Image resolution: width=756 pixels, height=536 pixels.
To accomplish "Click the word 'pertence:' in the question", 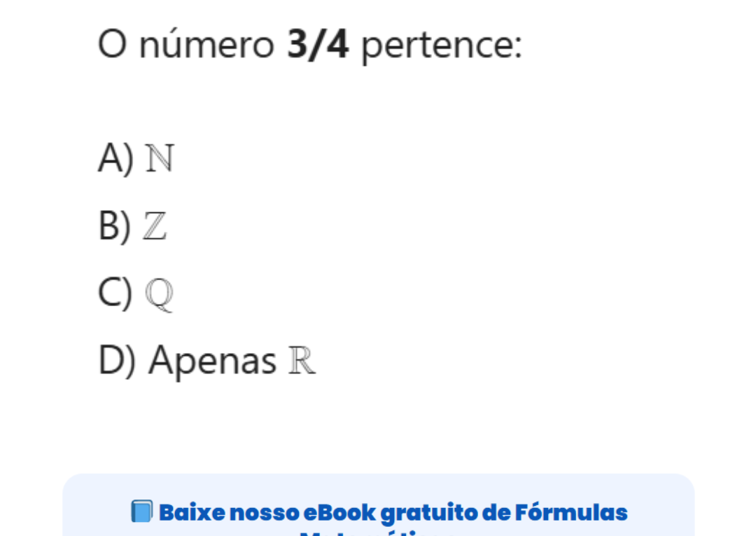I will (x=442, y=47).
